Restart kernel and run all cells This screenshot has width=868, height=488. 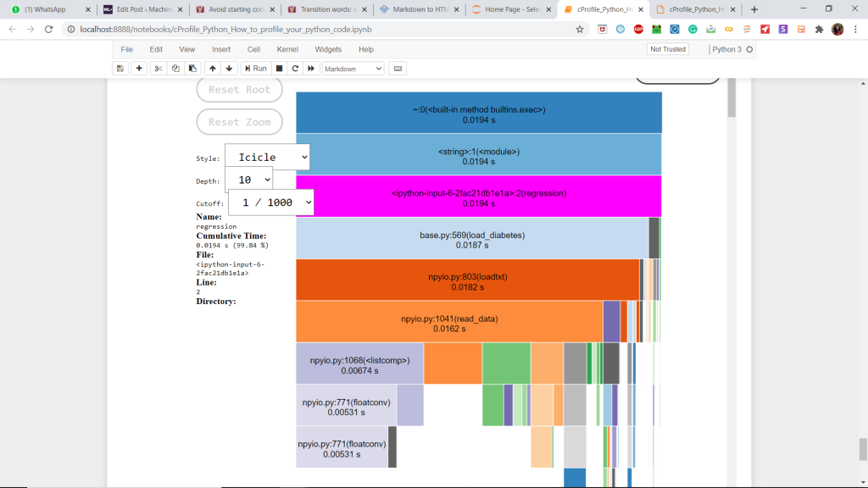point(312,68)
